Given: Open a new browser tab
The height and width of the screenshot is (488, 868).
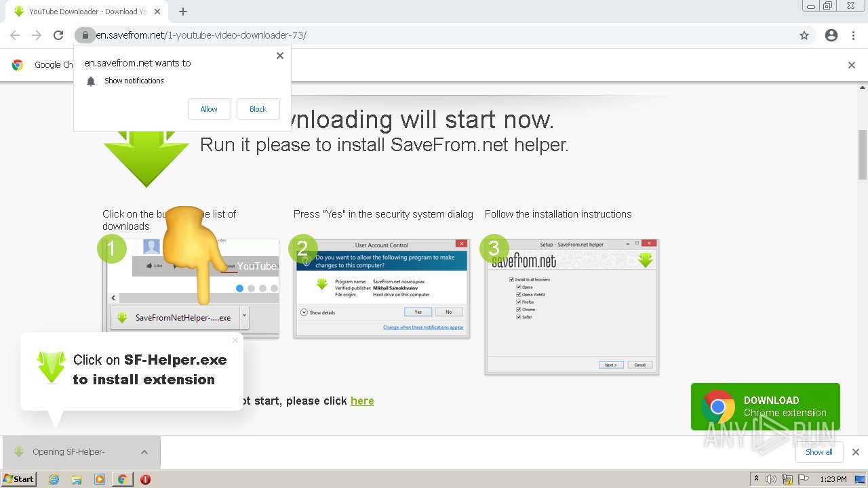Looking at the screenshot, I should coord(183,12).
